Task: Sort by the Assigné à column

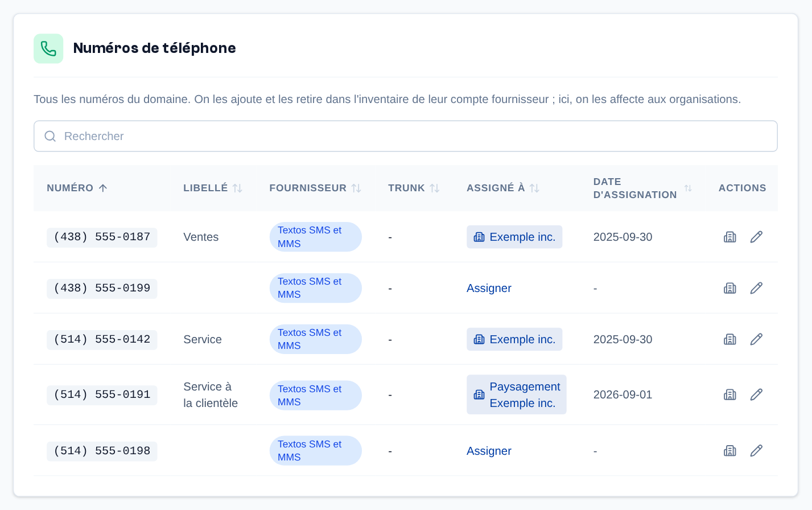Action: pos(503,188)
